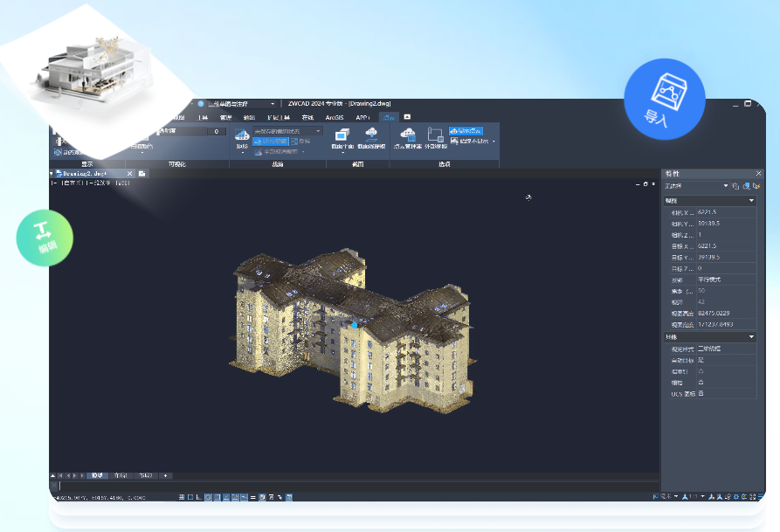Screen dimensions: 780x532
Task: Click the highlighted show point cloud button
Action: (x=466, y=131)
